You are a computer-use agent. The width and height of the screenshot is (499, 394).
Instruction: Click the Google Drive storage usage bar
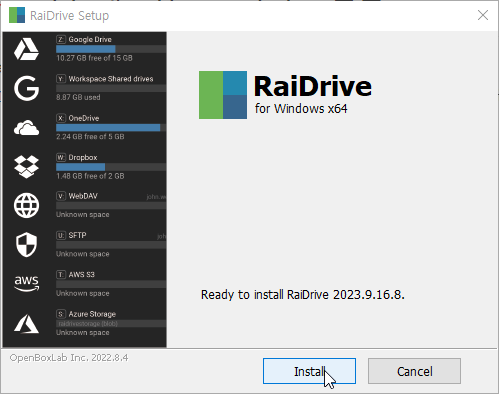[111, 49]
